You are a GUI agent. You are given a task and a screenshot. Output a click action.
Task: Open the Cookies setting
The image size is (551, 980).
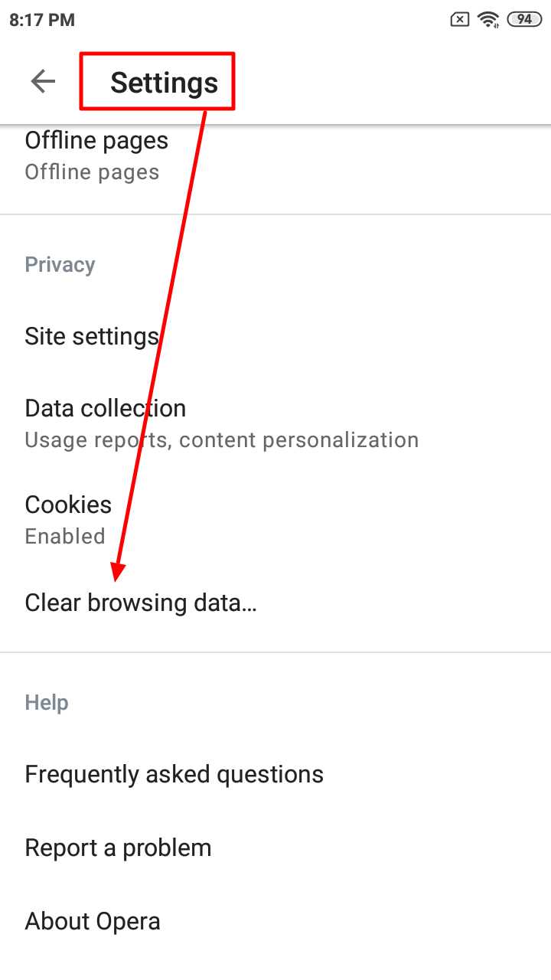tap(68, 505)
